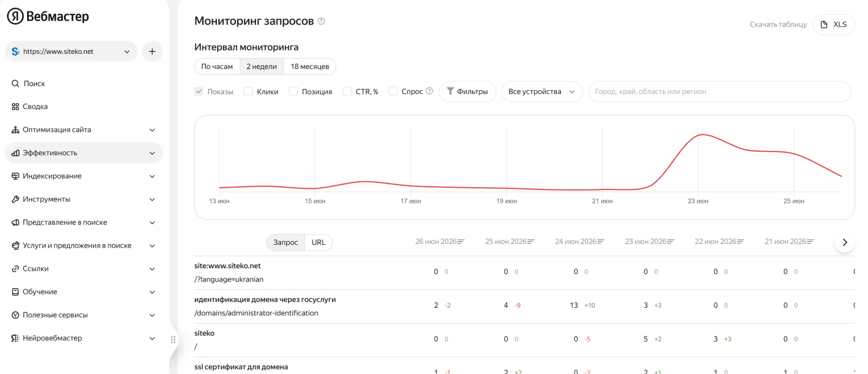Enable the Спрос checkbox
This screenshot has height=374, width=868.
point(393,91)
